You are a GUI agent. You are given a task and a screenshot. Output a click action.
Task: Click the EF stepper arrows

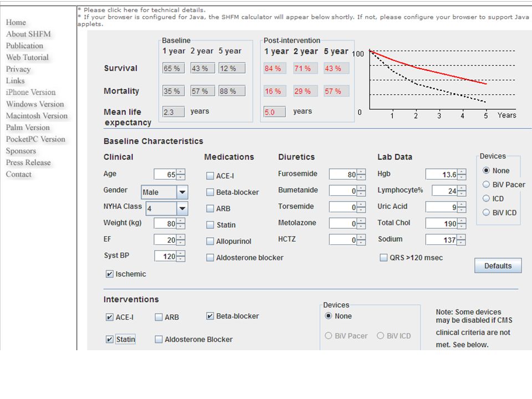181,240
